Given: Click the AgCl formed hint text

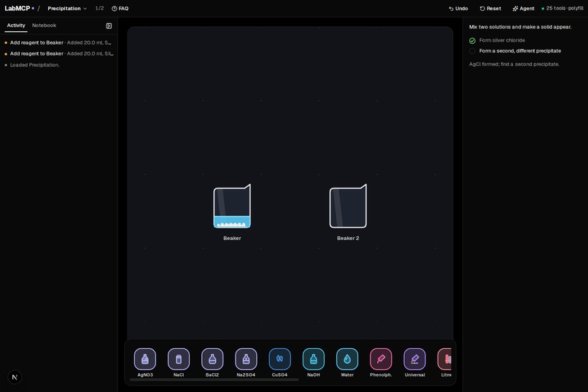Looking at the screenshot, I should pyautogui.click(x=514, y=64).
